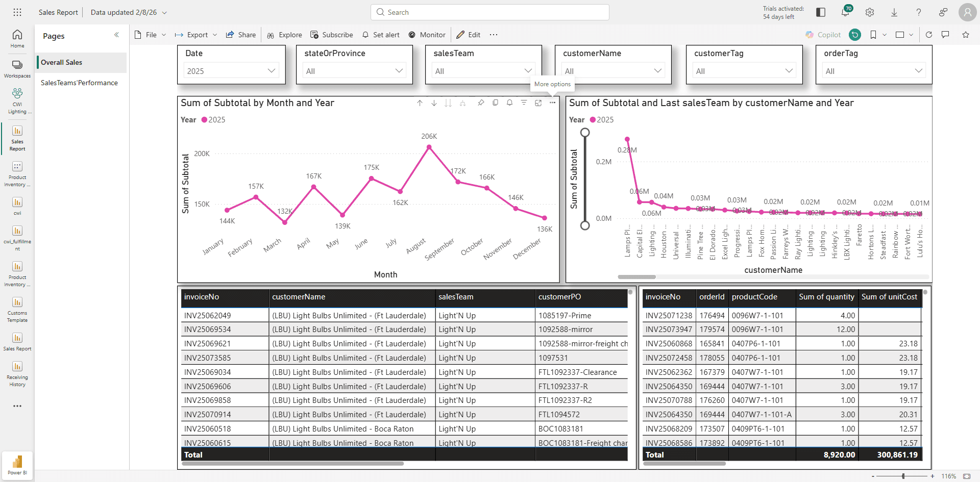This screenshot has height=482, width=980.
Task: Click the feedback people icon in header
Action: coord(943,12)
